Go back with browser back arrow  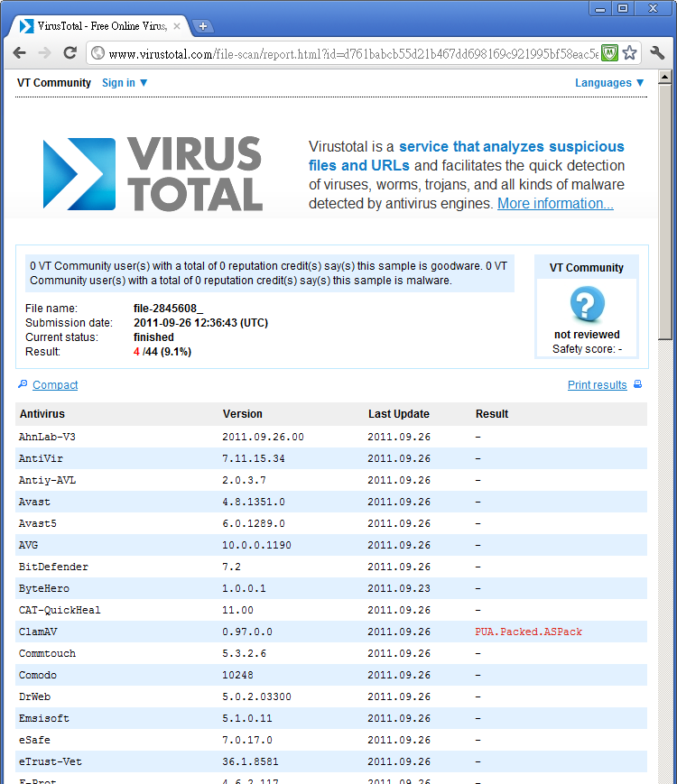20,53
